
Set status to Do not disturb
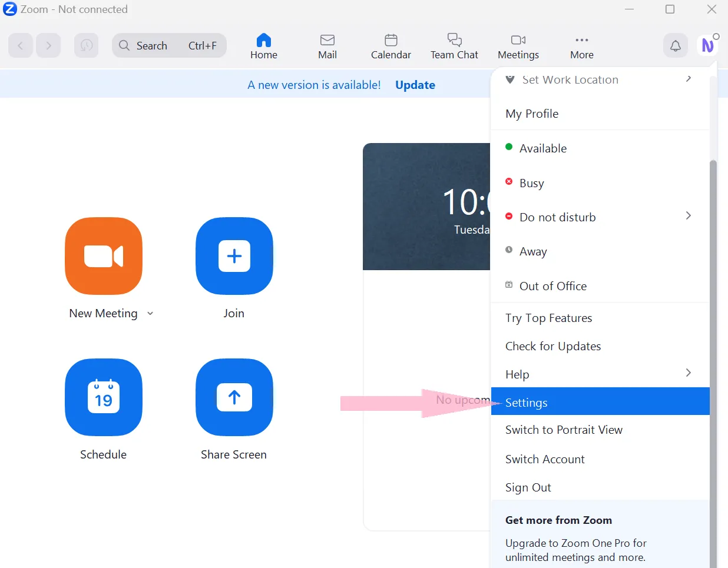pyautogui.click(x=600, y=217)
